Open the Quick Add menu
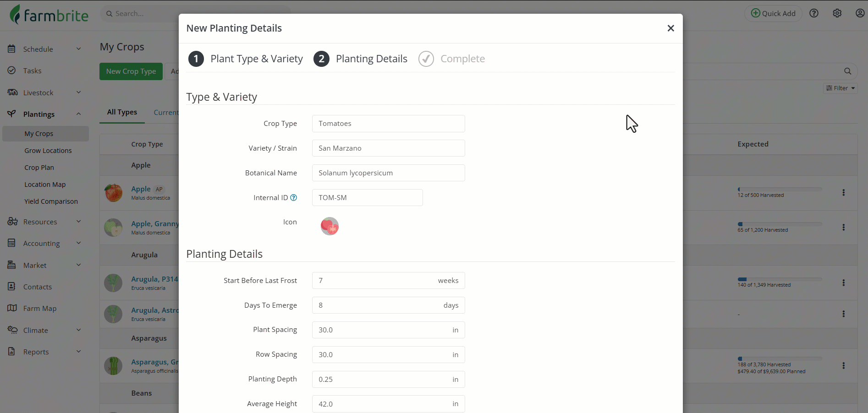Viewport: 868px width, 413px height. point(773,13)
